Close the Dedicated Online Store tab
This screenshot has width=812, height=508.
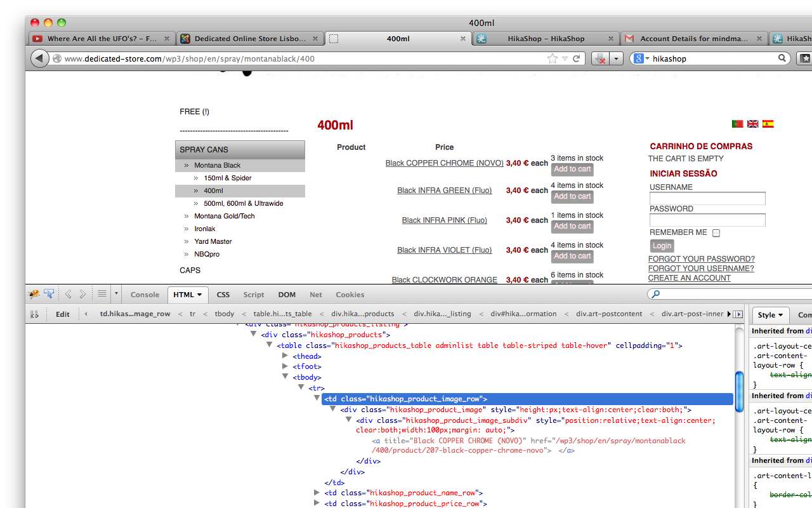(x=315, y=39)
